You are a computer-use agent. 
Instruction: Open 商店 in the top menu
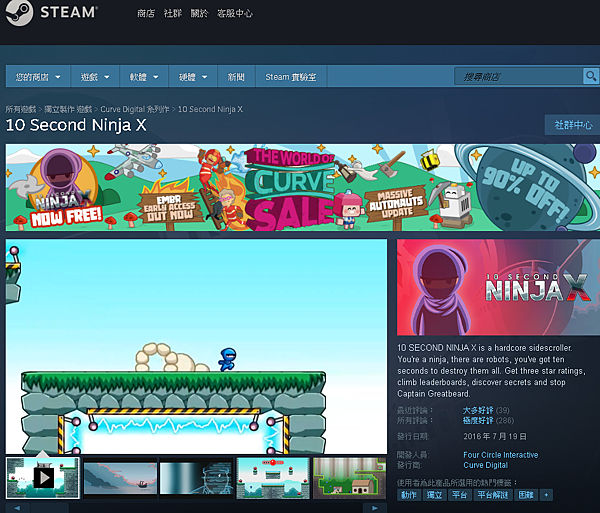(146, 14)
